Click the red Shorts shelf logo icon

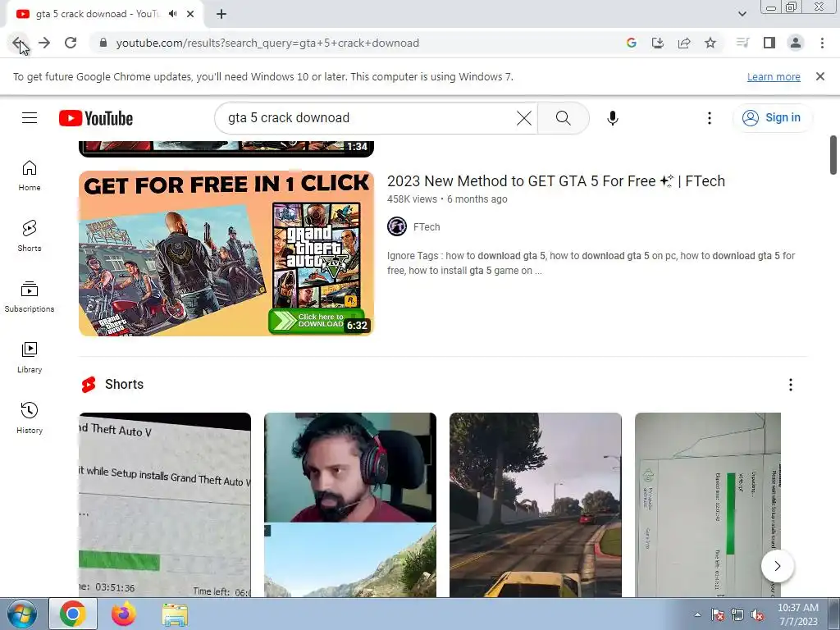pyautogui.click(x=89, y=385)
